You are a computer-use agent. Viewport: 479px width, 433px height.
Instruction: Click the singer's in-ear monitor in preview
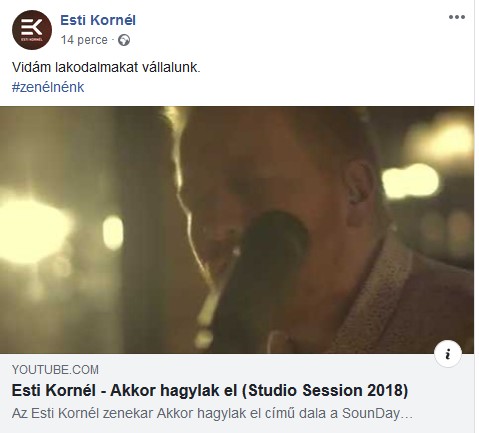[x=355, y=197]
